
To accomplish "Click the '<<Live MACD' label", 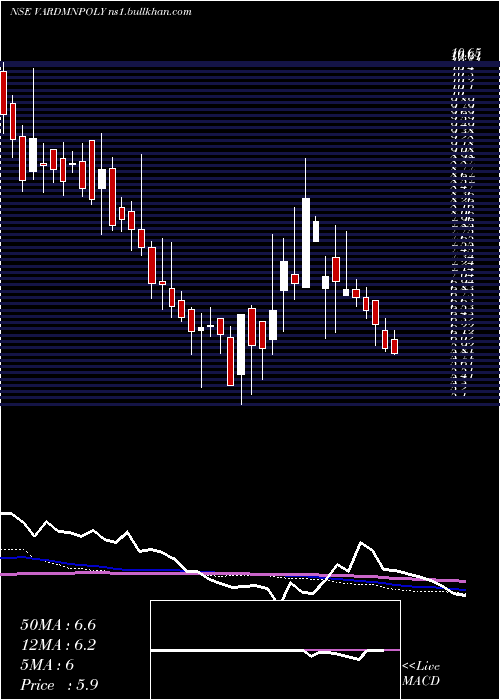I will 421,674.
